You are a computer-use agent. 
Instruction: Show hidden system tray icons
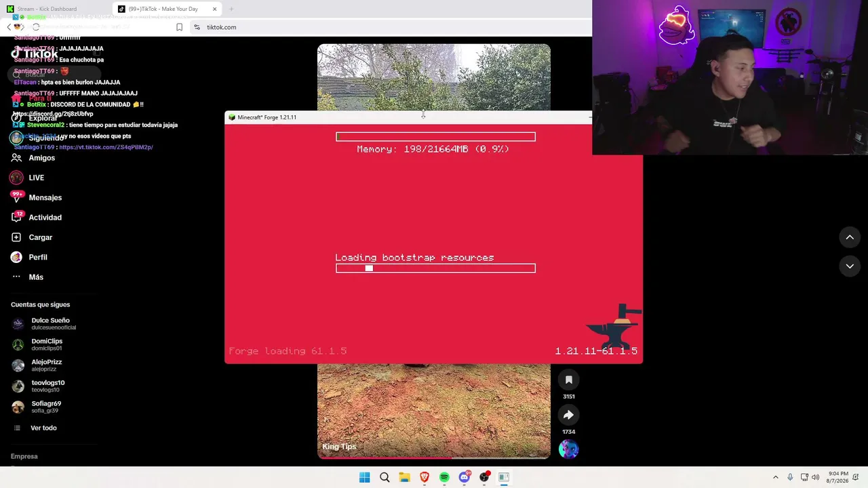click(x=776, y=477)
